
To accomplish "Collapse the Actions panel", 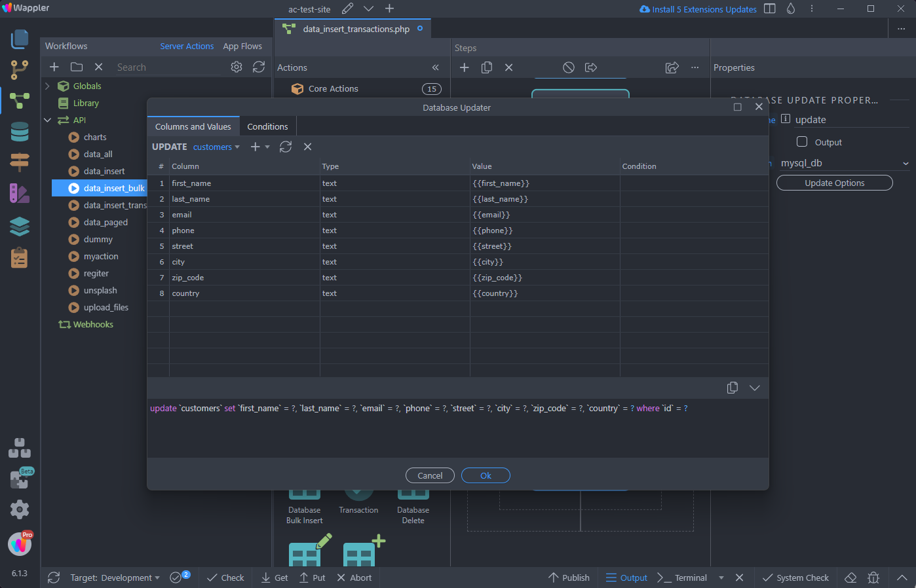I will tap(435, 67).
